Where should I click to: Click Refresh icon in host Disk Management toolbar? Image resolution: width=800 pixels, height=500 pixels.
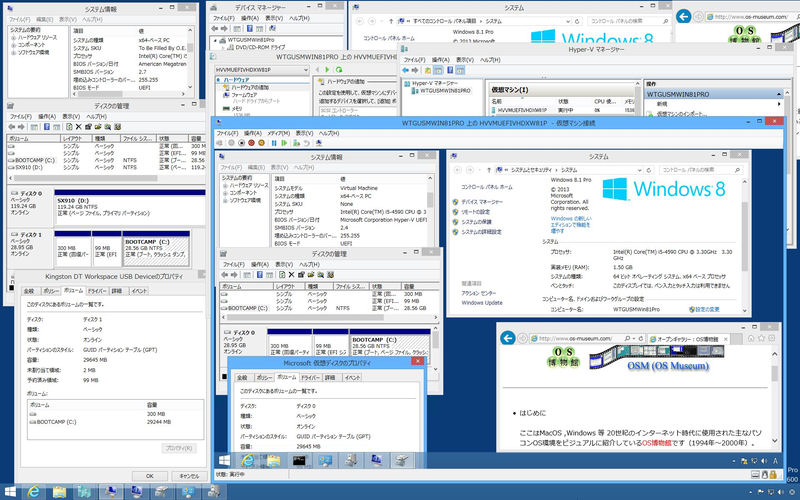click(x=69, y=127)
